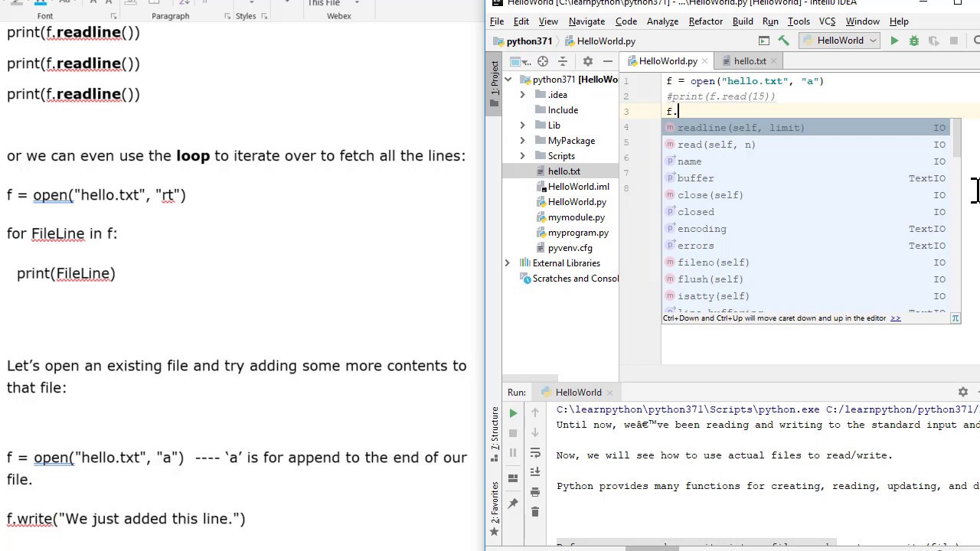Open Run panel settings gear
The height and width of the screenshot is (551, 980).
[963, 392]
